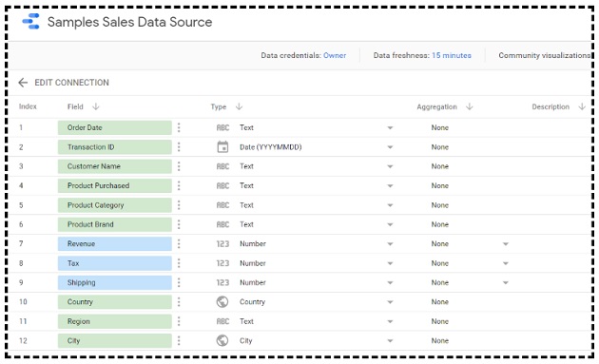The image size is (599, 364).
Task: Open the three-dot menu for Order Date
Action: coord(179,127)
